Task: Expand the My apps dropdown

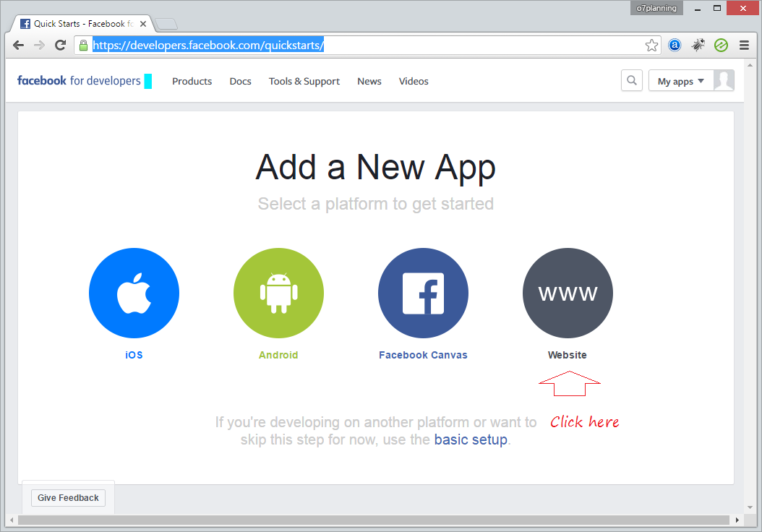Action: [x=681, y=81]
